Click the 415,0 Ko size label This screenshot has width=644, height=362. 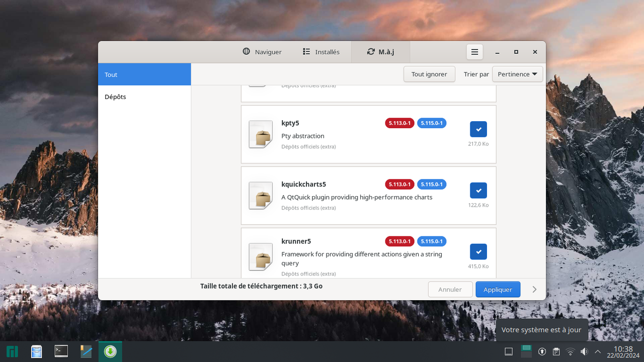tap(478, 266)
